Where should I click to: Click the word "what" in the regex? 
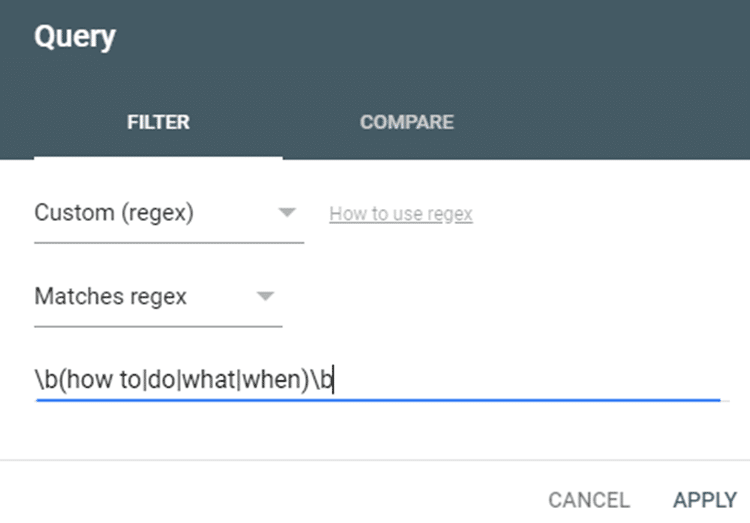[210, 380]
